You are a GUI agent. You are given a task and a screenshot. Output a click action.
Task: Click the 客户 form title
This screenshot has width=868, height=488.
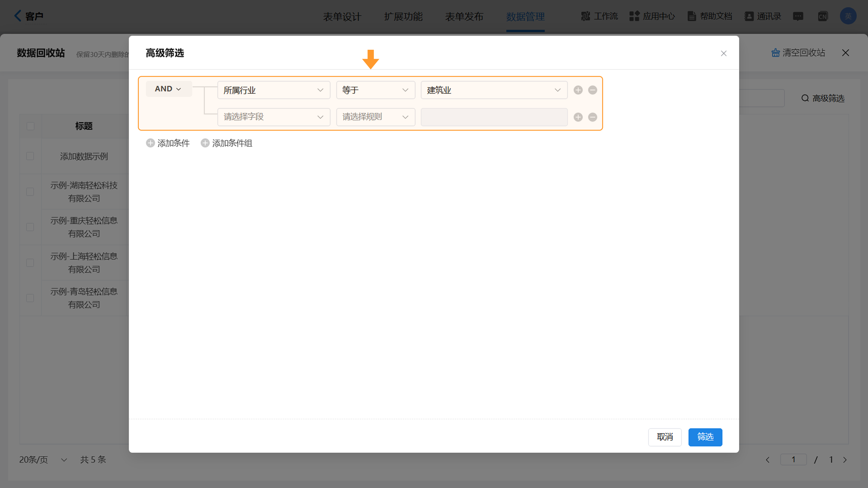click(34, 16)
